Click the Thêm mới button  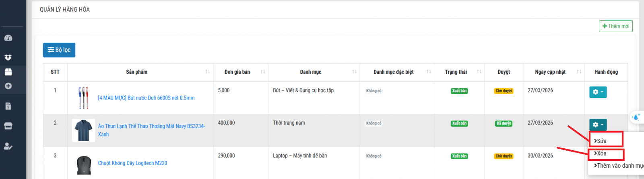[x=615, y=26]
